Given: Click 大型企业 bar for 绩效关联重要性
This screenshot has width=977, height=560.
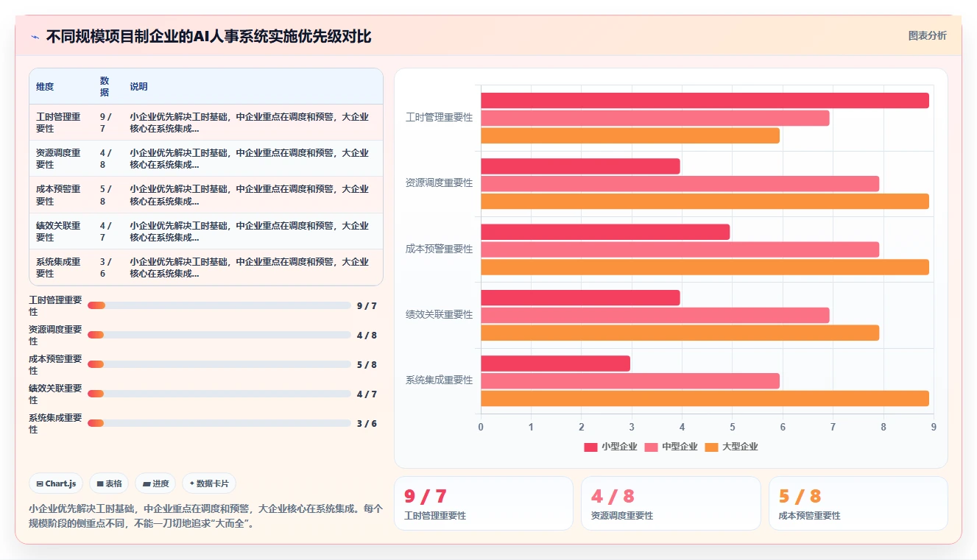Looking at the screenshot, I should (680, 333).
